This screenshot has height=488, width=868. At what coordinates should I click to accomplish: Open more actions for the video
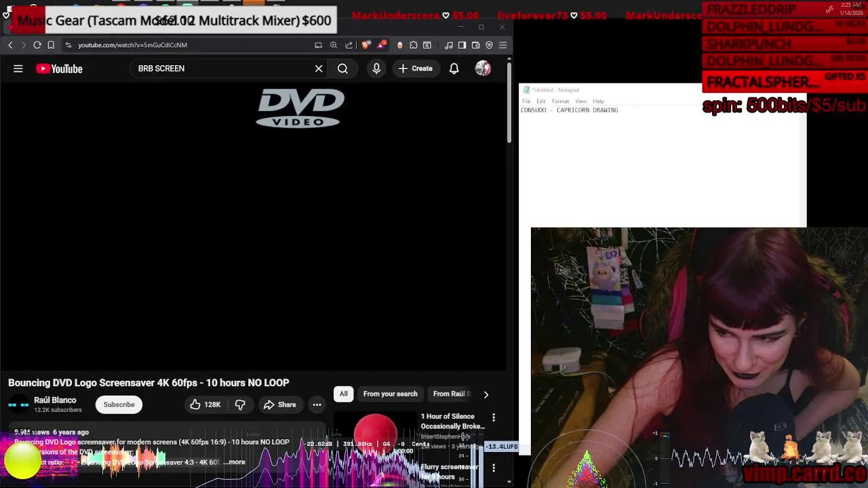(x=317, y=405)
